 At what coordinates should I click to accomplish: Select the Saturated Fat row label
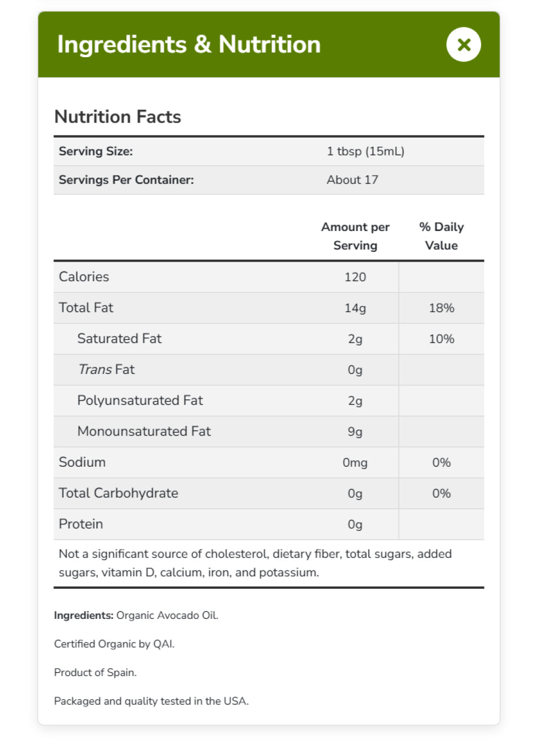(x=119, y=338)
